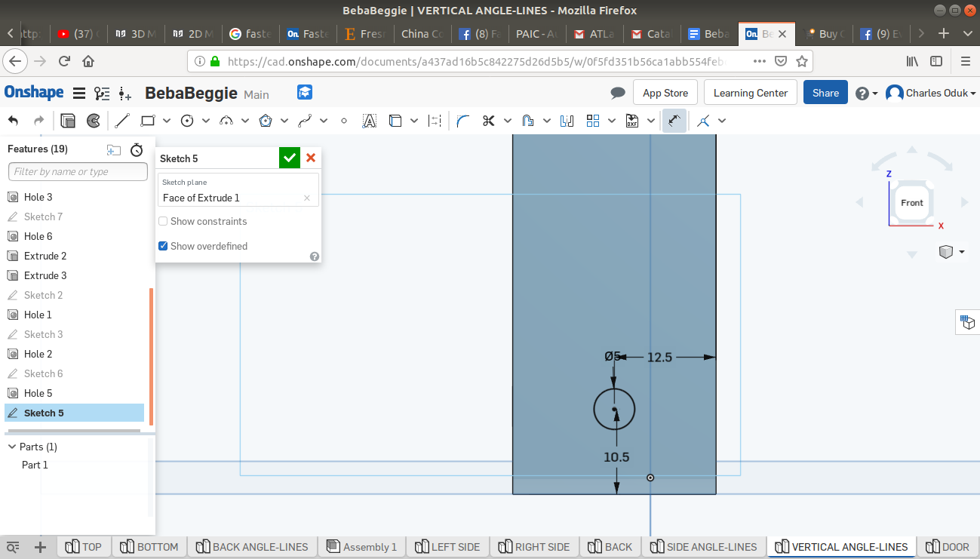Select the Mirror sketch tool

click(567, 121)
